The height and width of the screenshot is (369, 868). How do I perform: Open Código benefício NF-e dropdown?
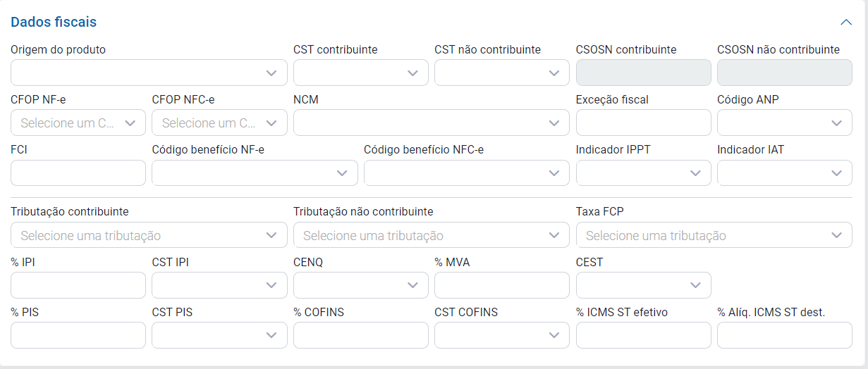click(x=255, y=173)
